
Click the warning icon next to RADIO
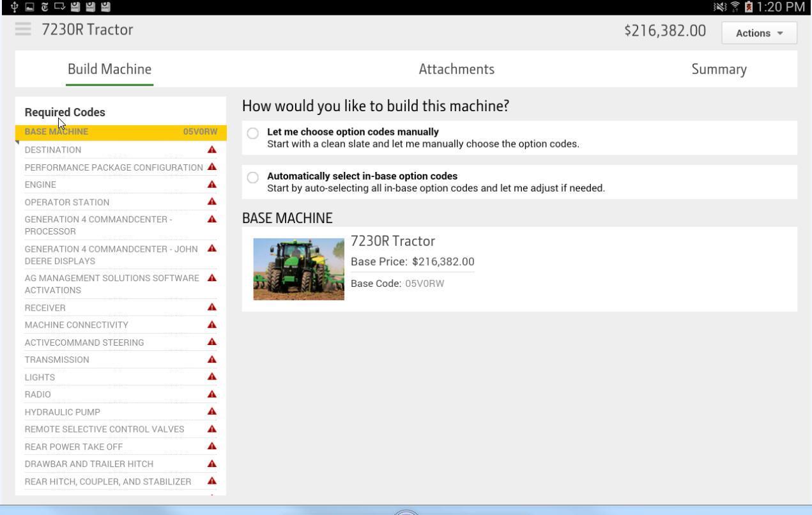click(212, 394)
